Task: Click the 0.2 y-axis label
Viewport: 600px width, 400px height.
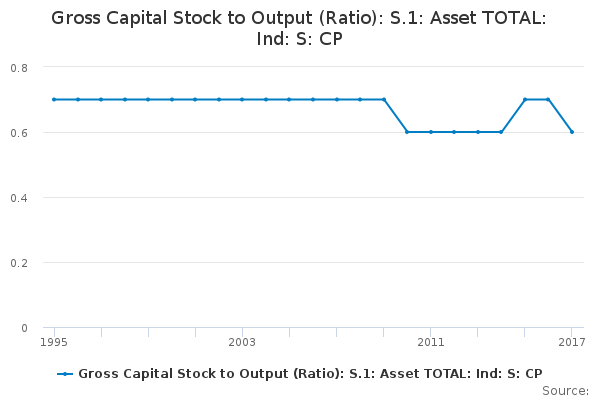Action: [x=19, y=263]
